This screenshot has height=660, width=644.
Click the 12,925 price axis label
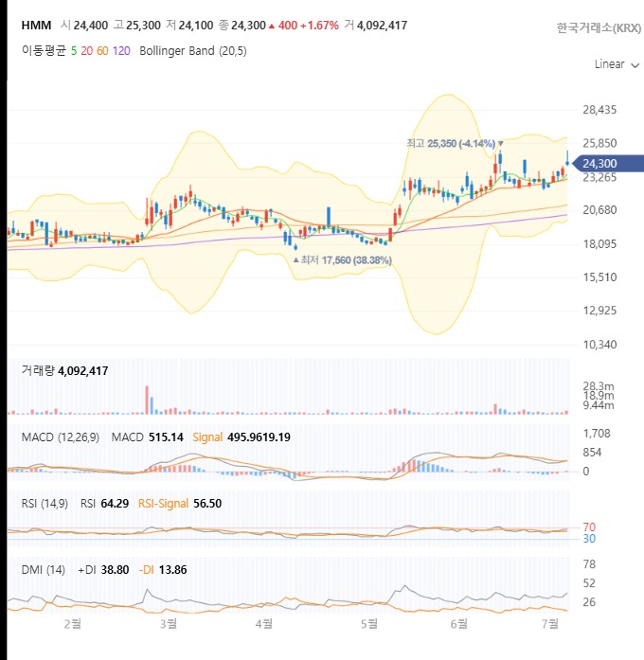click(x=599, y=311)
